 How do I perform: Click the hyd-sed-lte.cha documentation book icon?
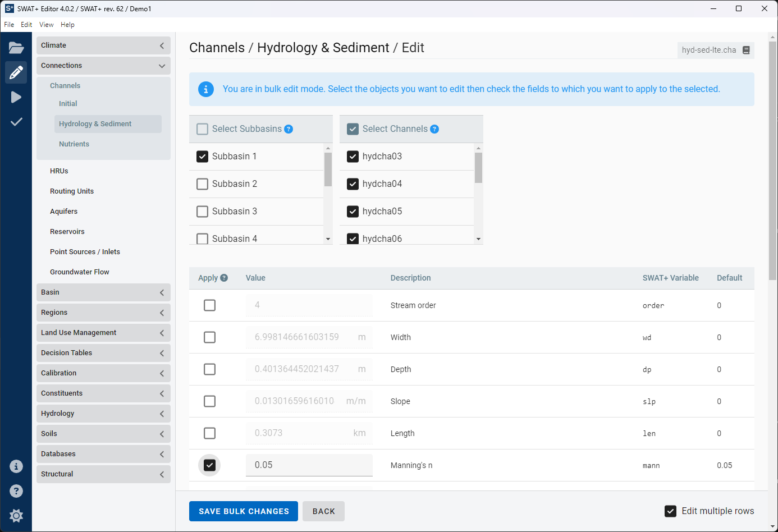click(x=746, y=50)
